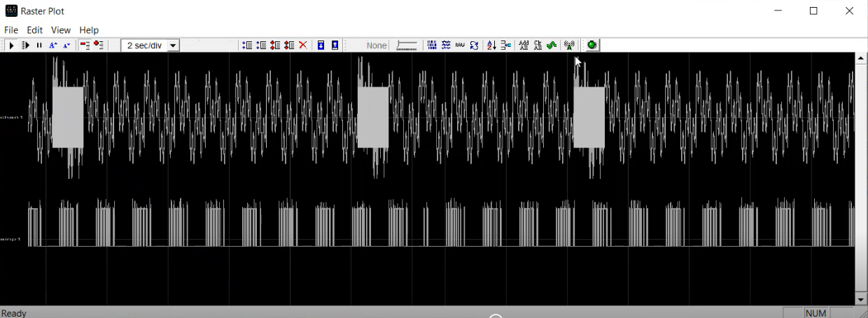The height and width of the screenshot is (318, 868).
Task: Click the red X delete icon
Action: pyautogui.click(x=303, y=45)
